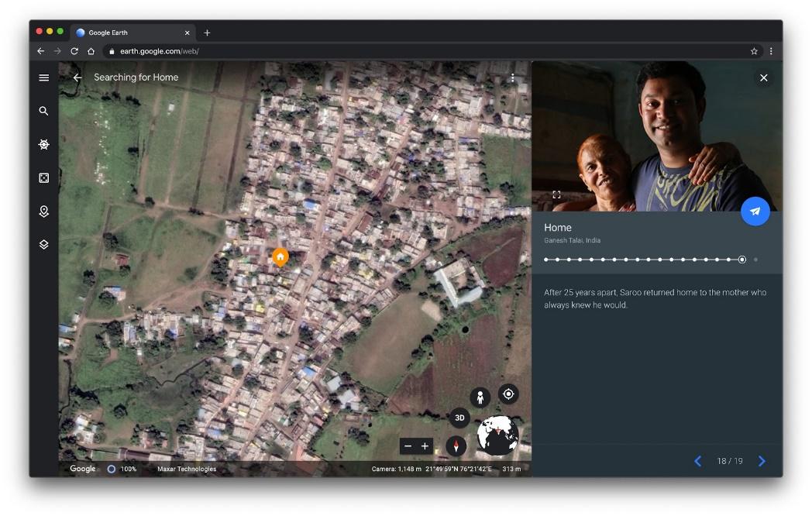This screenshot has height=516, width=812.
Task: Click the blue paper plane fly-to button
Action: coord(755,212)
